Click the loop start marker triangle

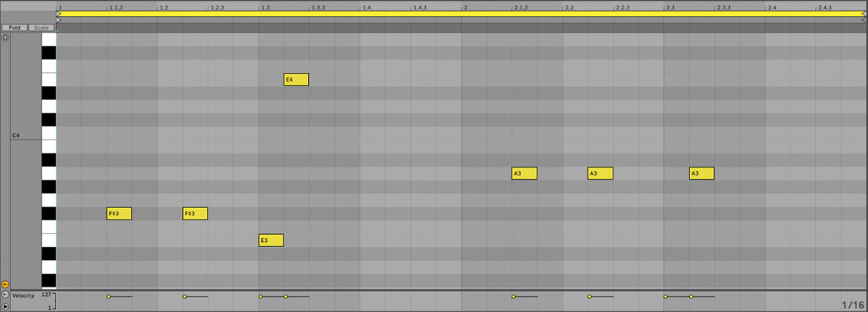pos(59,14)
